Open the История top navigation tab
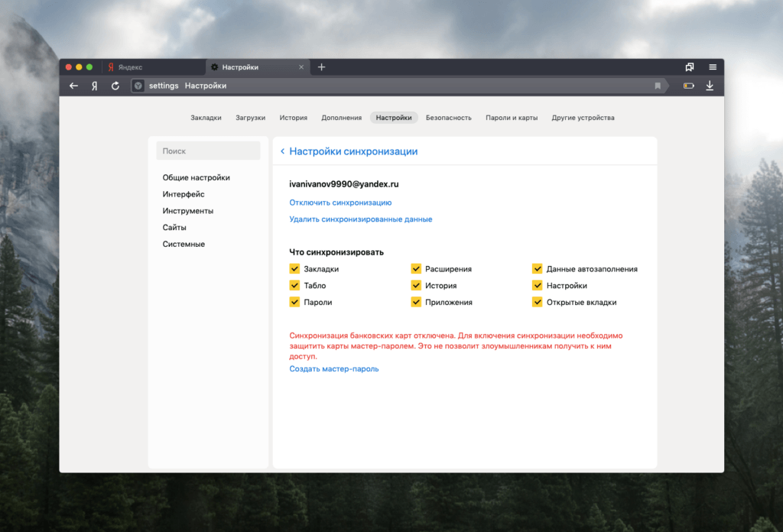This screenshot has width=783, height=532. tap(293, 118)
